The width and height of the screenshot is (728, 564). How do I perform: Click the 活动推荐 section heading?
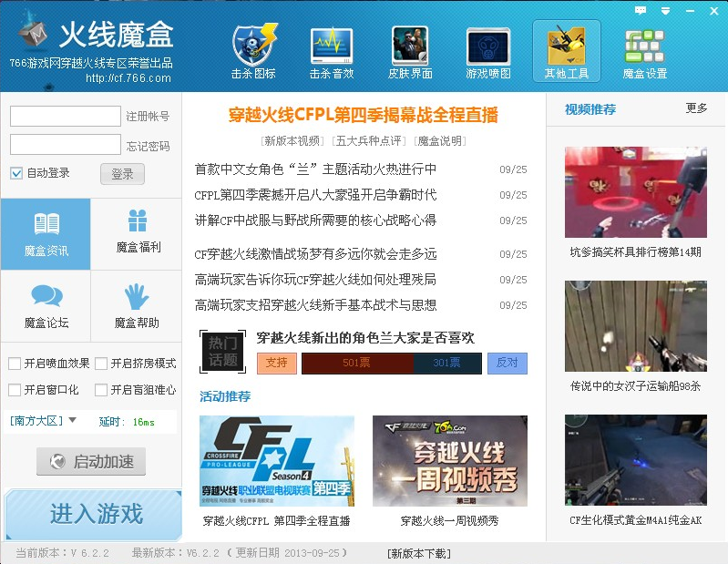pyautogui.click(x=225, y=396)
